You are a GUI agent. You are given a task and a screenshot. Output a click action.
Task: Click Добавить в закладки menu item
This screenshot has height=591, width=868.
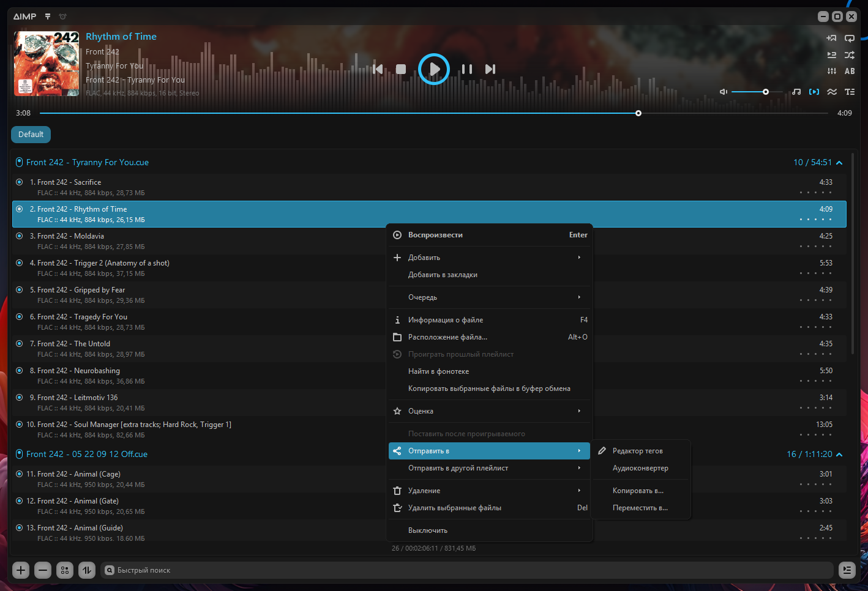[490, 275]
